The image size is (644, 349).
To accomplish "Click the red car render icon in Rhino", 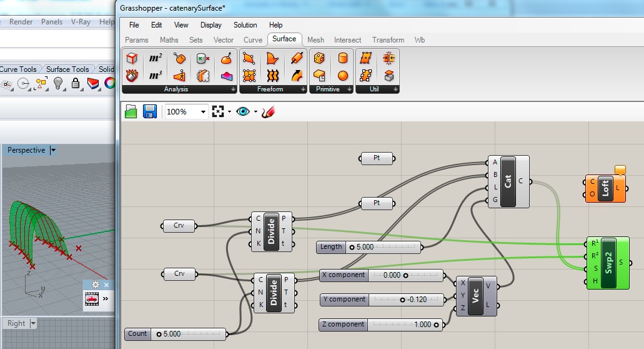I will click(x=92, y=298).
